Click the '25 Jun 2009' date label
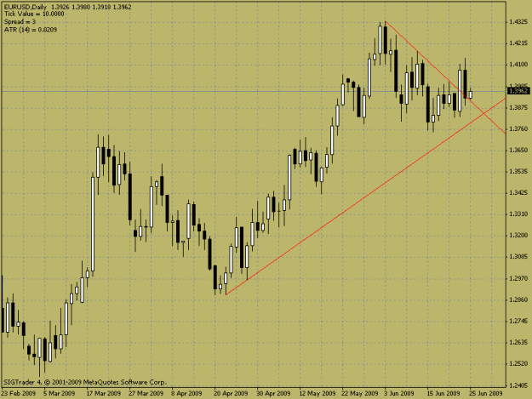The width and height of the screenshot is (532, 399). [x=486, y=393]
